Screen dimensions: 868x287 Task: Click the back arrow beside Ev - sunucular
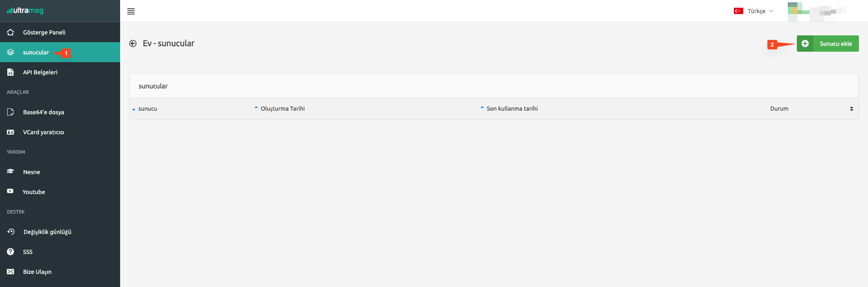point(133,44)
